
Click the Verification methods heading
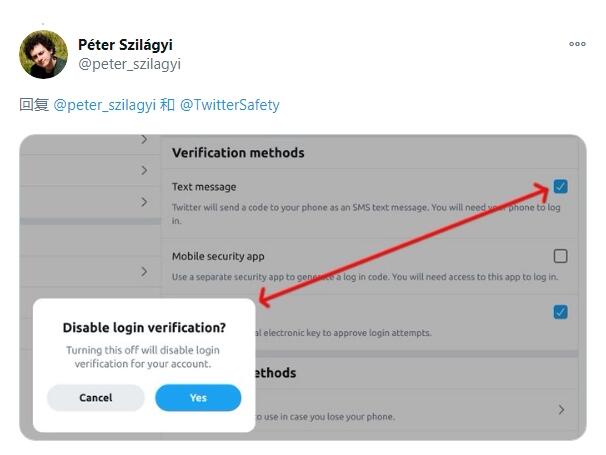(x=238, y=153)
